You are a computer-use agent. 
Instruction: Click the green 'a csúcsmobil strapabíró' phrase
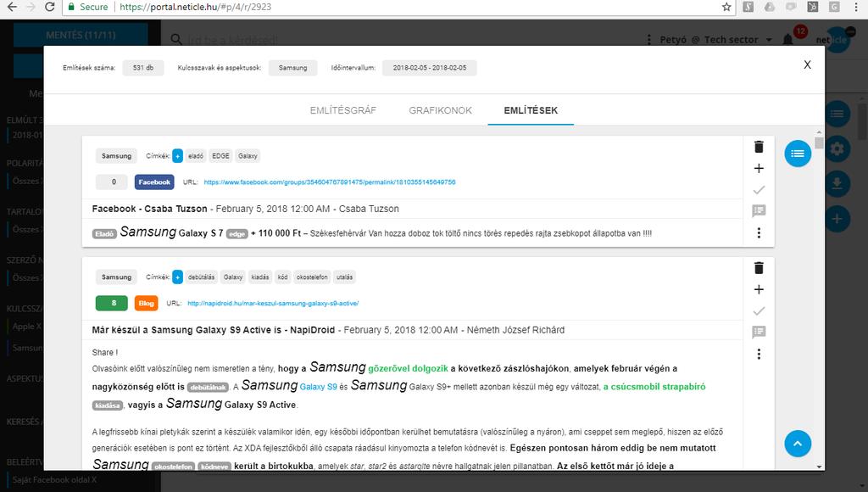pos(654,387)
